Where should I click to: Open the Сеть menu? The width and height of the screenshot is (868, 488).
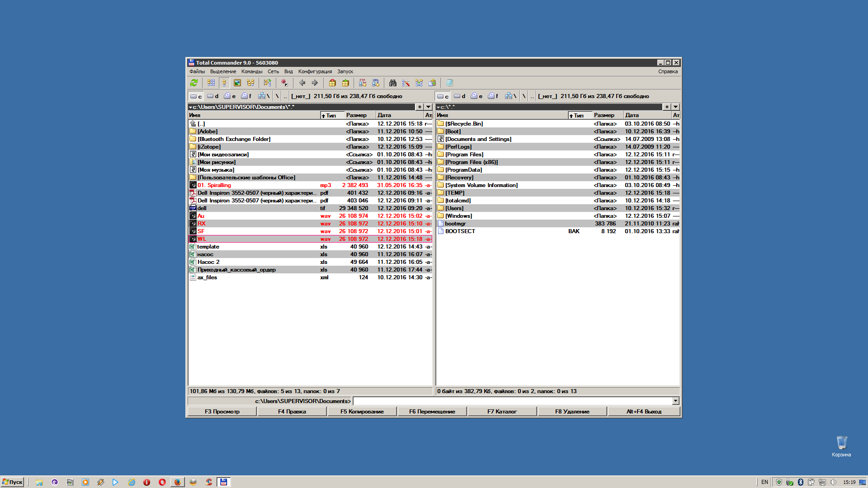coord(273,71)
